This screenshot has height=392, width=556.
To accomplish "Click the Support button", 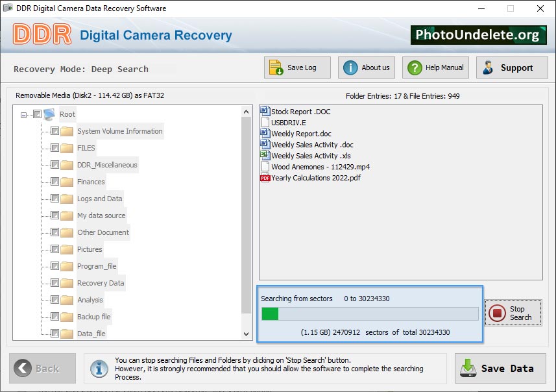I will point(512,67).
